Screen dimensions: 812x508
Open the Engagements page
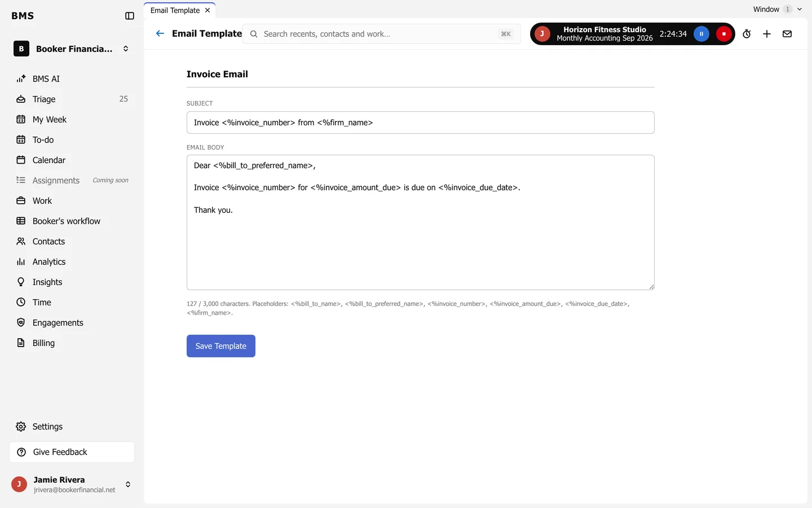point(72,323)
